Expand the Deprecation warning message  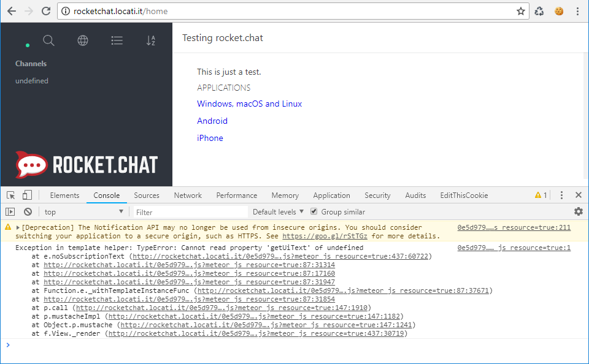pos(18,227)
